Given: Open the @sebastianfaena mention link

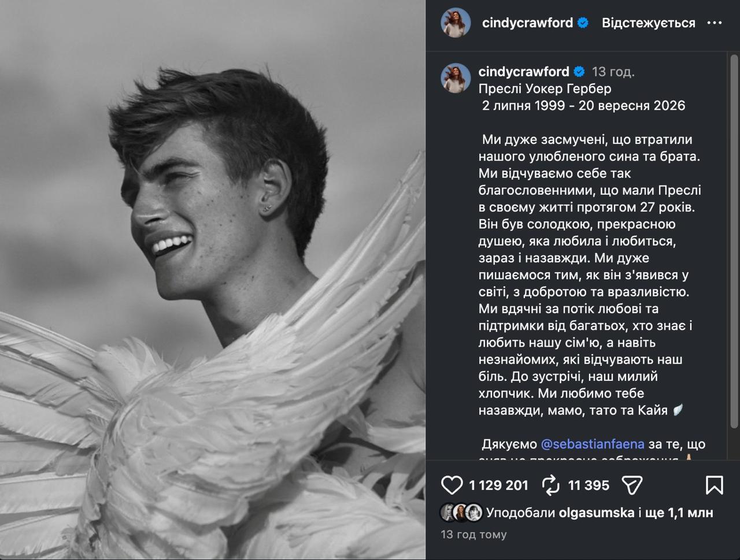Looking at the screenshot, I should 593,444.
